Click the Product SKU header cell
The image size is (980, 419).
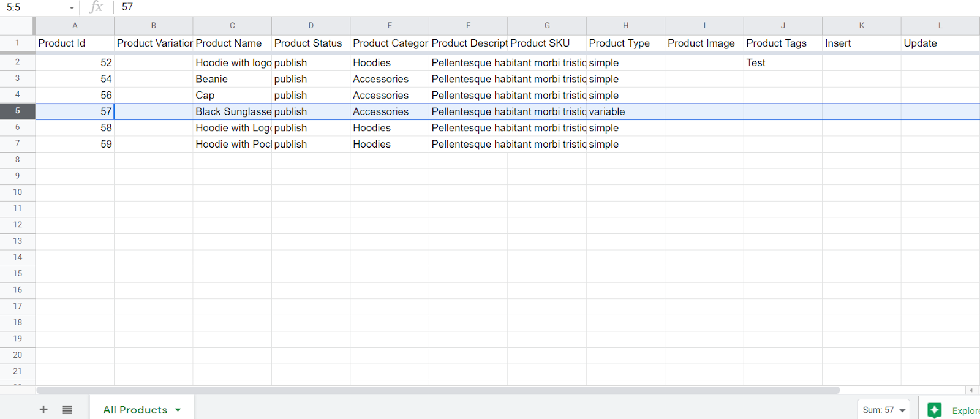(x=547, y=43)
